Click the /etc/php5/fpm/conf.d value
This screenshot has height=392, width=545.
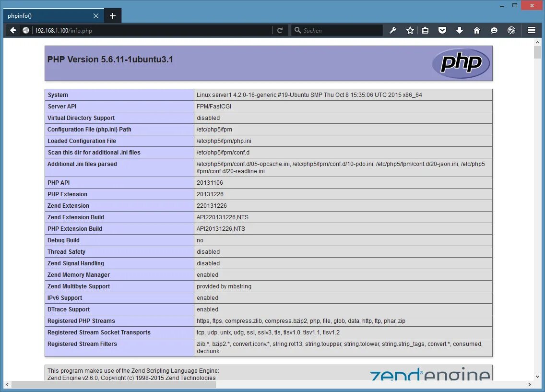pos(223,152)
